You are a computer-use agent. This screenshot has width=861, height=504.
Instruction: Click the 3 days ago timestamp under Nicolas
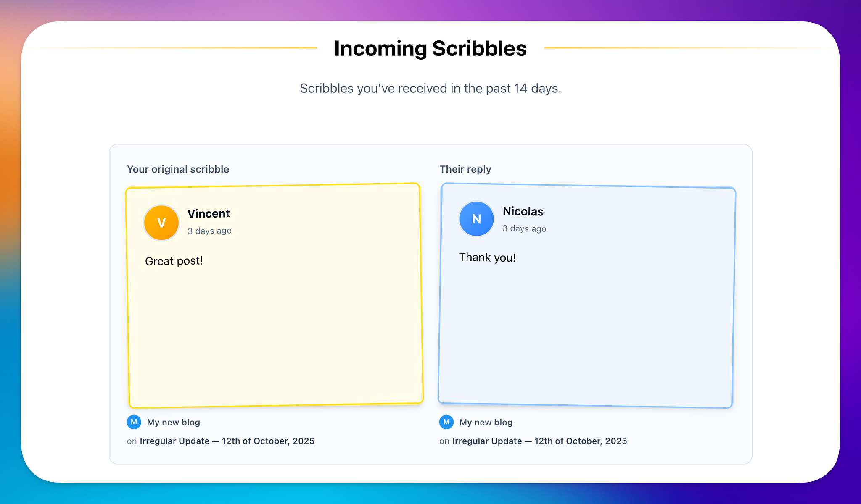[x=524, y=229]
